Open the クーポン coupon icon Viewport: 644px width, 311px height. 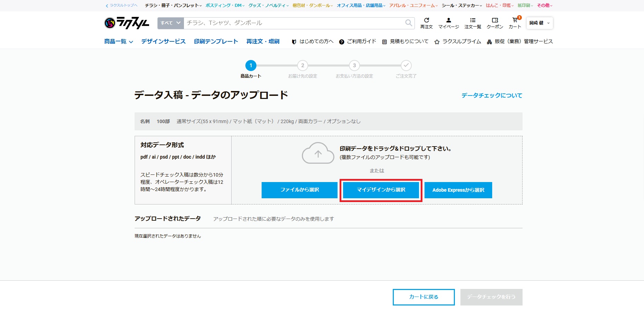point(495,23)
